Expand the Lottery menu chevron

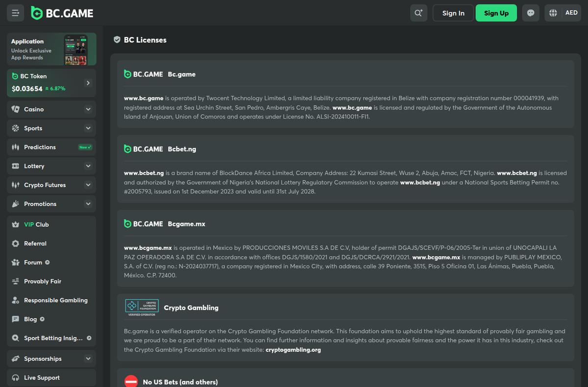point(88,166)
